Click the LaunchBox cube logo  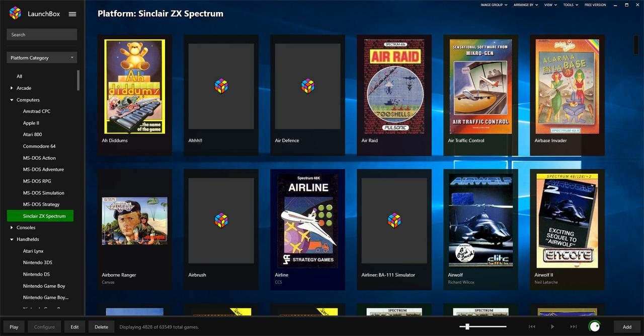pos(15,14)
